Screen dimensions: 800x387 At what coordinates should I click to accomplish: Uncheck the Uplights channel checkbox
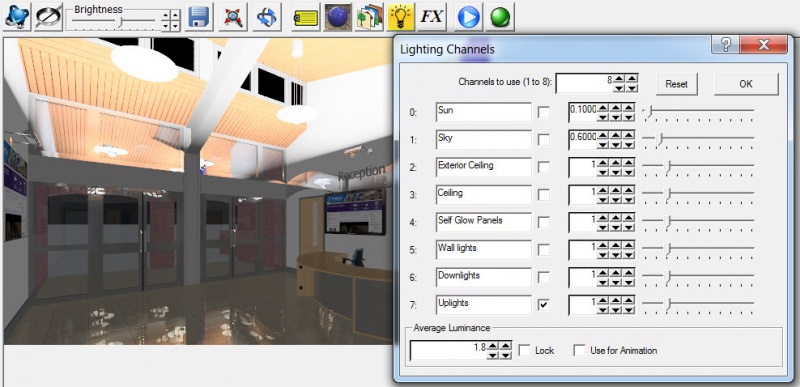point(544,305)
